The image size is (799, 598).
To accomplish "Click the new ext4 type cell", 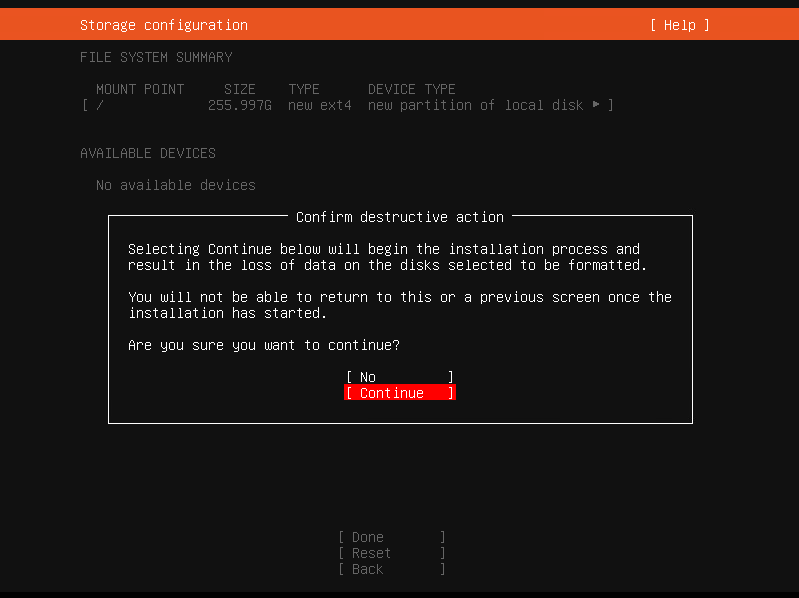I will (x=319, y=105).
